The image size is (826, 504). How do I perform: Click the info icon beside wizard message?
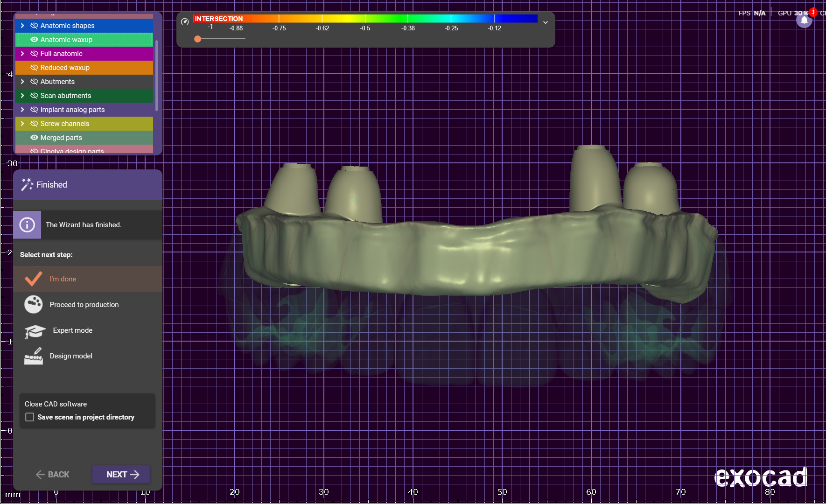27,225
